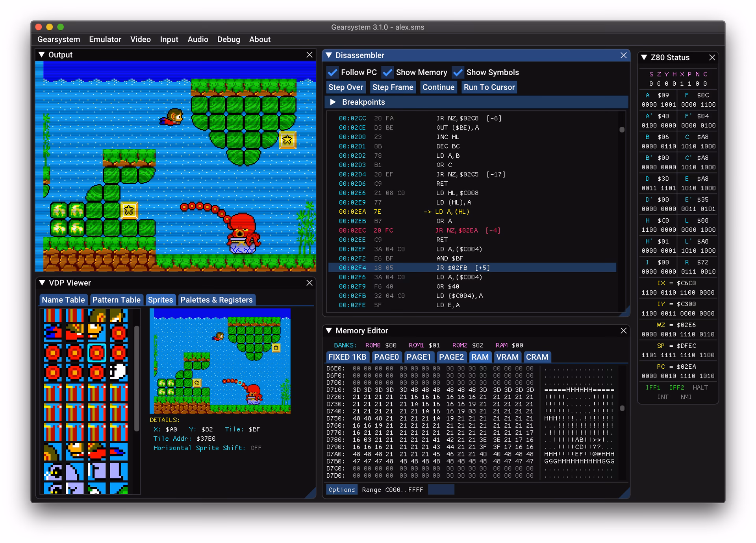
Task: Switch to the Name Table tab
Action: (x=63, y=300)
